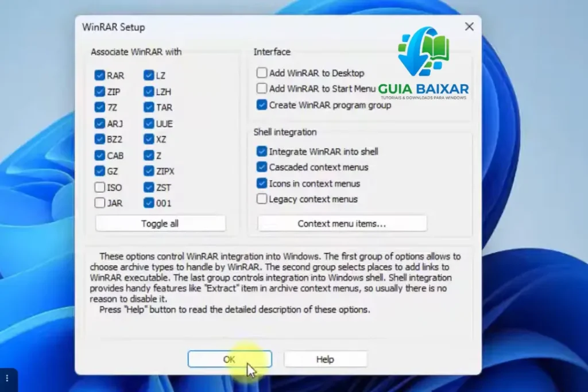Enable Add WinRAR to Desktop
Image resolution: width=588 pixels, height=392 pixels.
pyautogui.click(x=262, y=72)
